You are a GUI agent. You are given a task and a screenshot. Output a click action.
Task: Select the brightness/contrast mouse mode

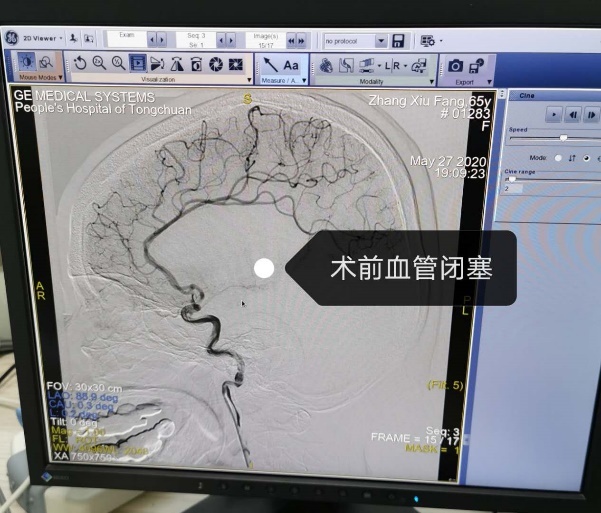coord(26,62)
